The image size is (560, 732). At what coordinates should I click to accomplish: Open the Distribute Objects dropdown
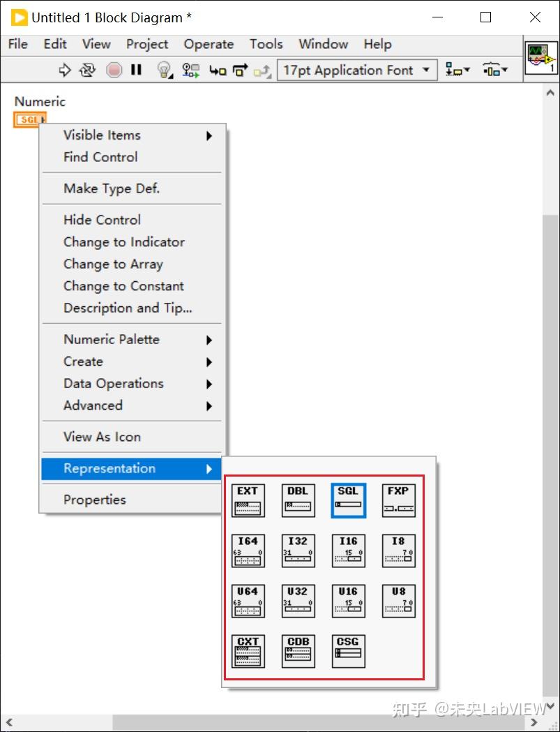point(494,70)
